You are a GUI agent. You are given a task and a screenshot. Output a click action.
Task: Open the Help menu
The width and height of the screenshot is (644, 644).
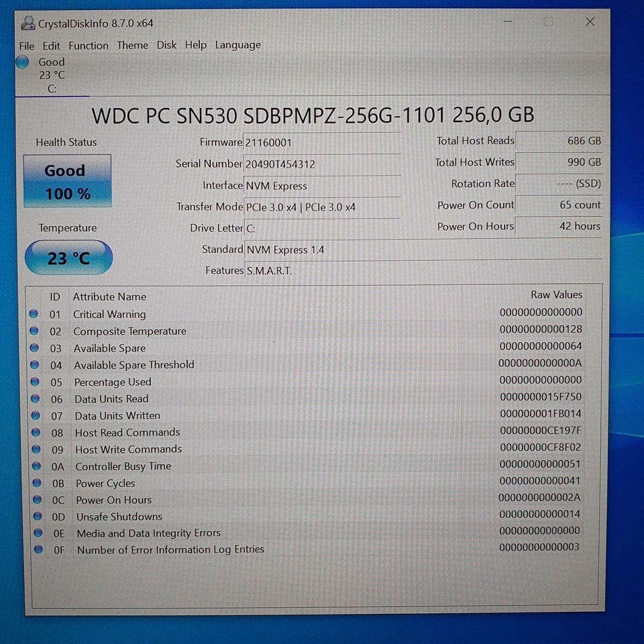(x=195, y=44)
